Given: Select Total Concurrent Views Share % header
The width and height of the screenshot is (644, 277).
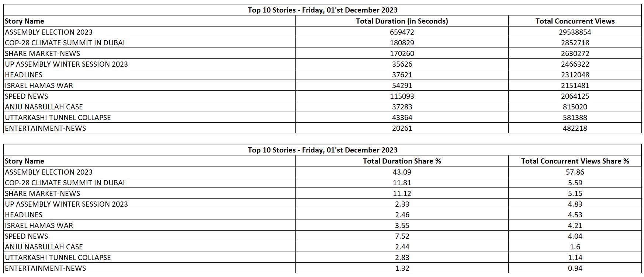Looking at the screenshot, I should coord(575,161).
